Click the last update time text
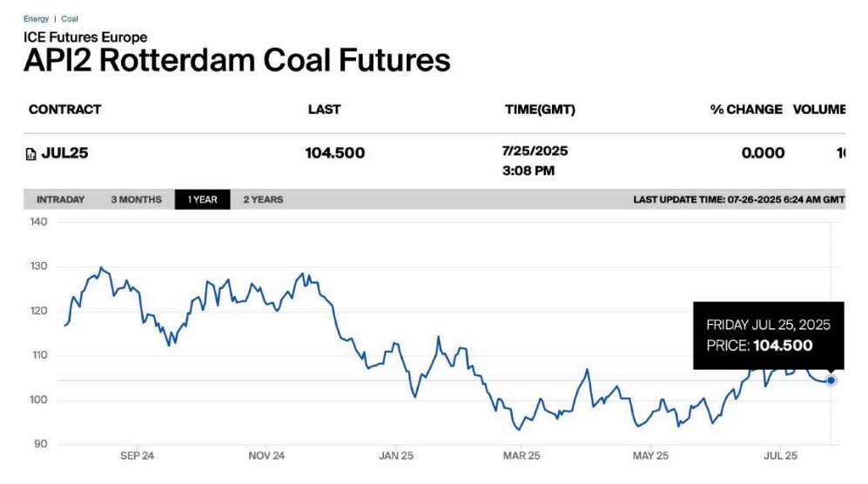The image size is (868, 484). tap(738, 199)
